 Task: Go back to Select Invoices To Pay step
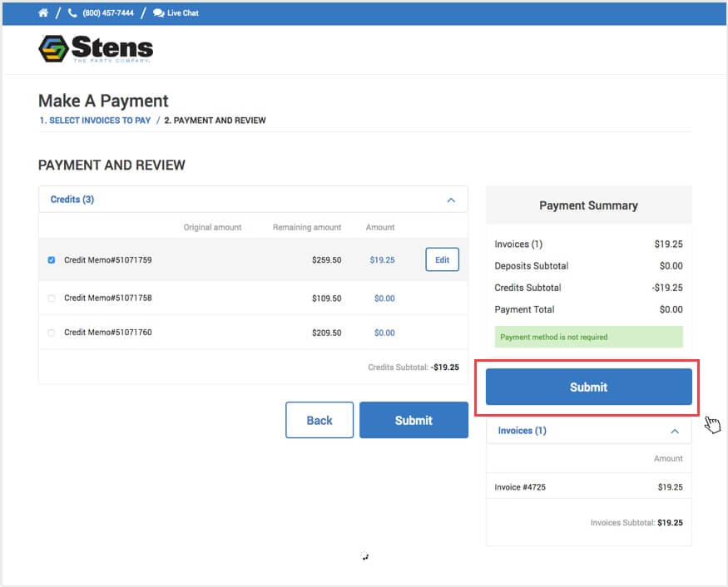coord(94,120)
